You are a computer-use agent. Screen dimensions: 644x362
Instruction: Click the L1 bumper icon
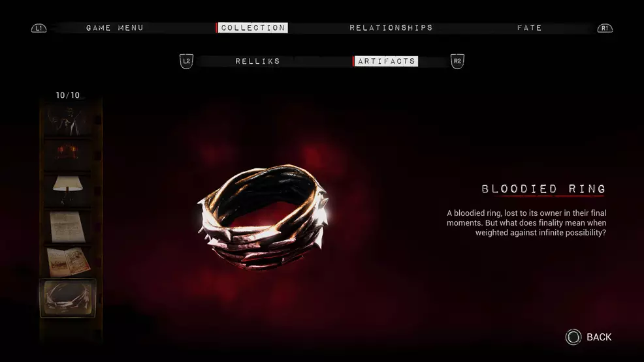[39, 28]
